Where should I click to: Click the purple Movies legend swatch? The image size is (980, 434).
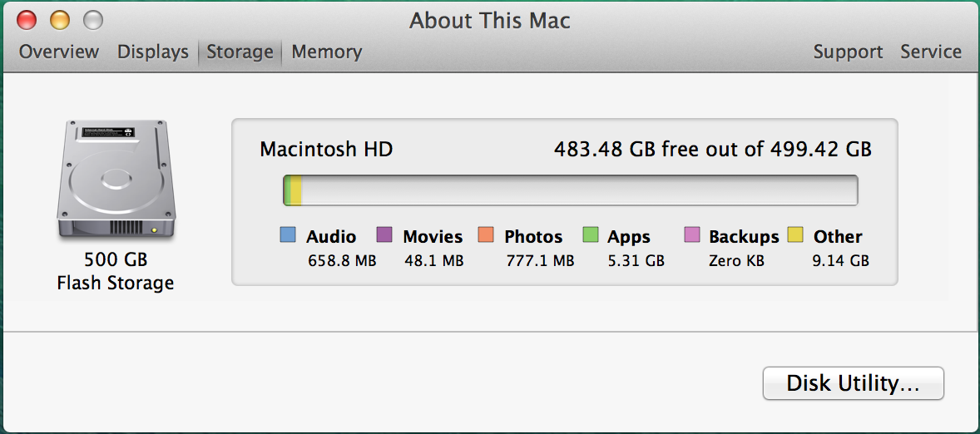tap(384, 235)
